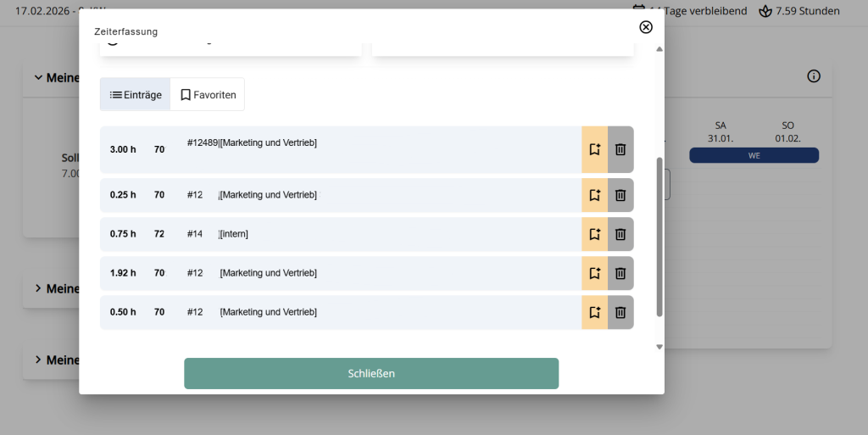Select the Einträge tab
This screenshot has height=435, width=868.
click(x=136, y=95)
